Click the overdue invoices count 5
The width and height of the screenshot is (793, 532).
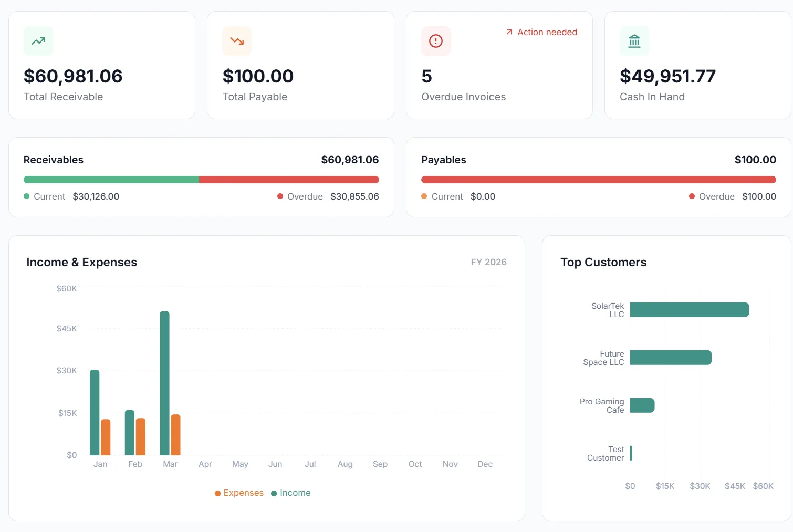point(426,76)
